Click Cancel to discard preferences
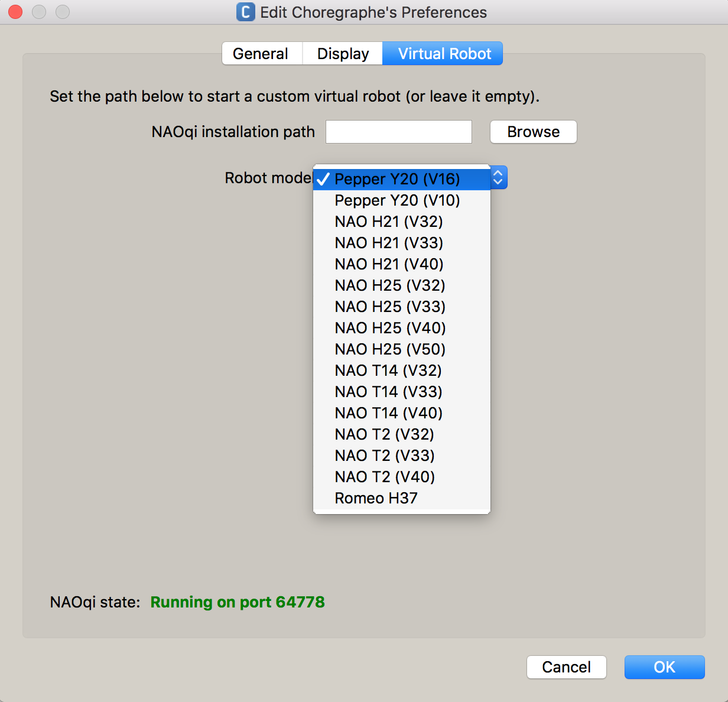The image size is (728, 702). 566,667
